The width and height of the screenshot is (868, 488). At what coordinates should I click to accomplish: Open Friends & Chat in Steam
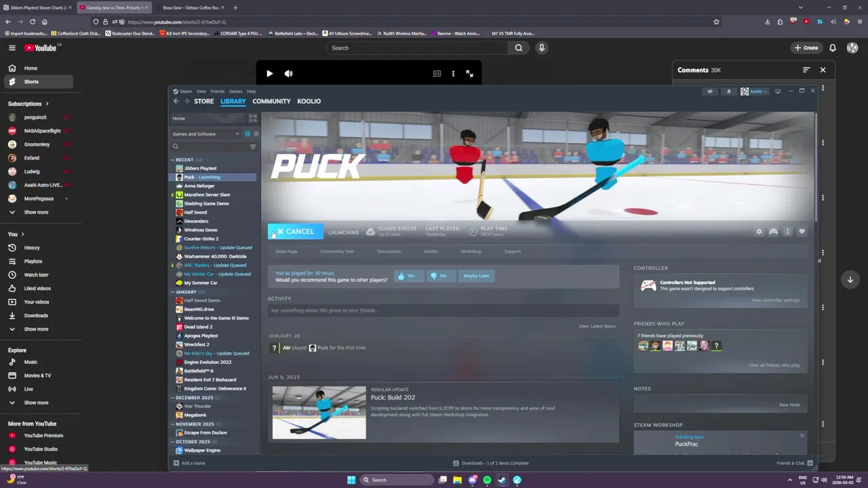[795, 463]
